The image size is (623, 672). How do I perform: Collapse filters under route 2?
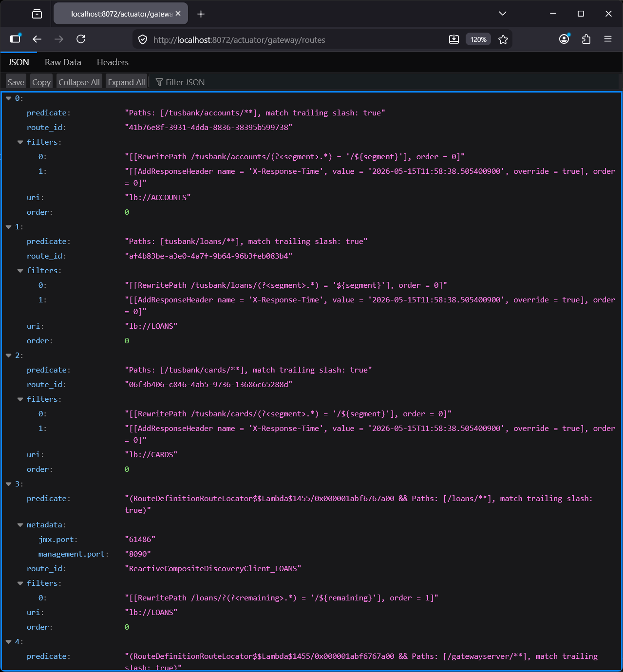pyautogui.click(x=20, y=399)
